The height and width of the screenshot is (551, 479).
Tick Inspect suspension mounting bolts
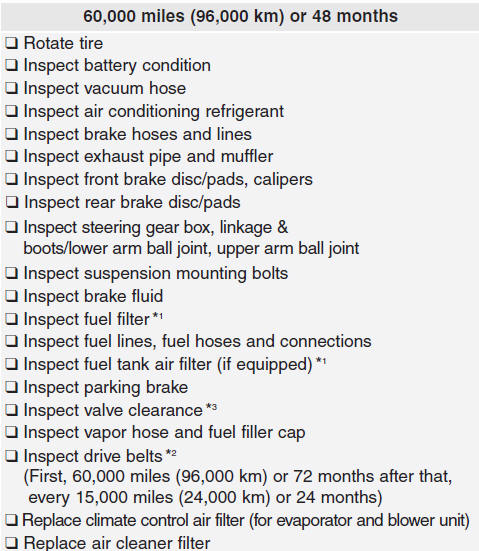click(11, 273)
